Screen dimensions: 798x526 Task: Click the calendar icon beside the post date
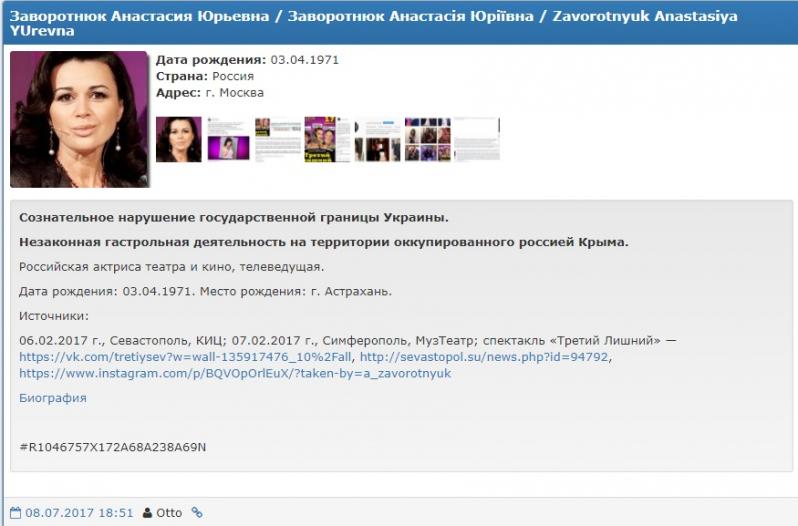coord(15,513)
